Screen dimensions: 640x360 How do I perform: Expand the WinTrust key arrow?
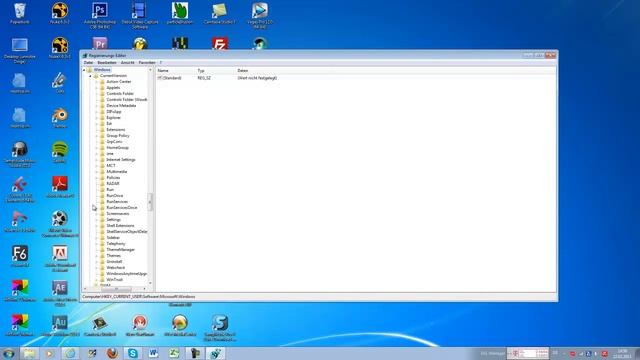97,280
